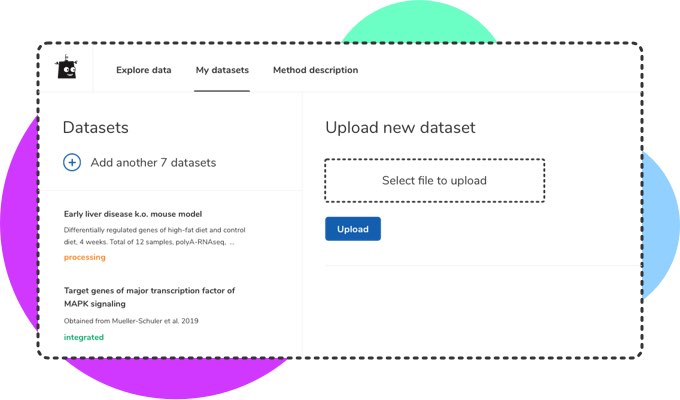Open the Method description tab
Screen dimensions: 680x400
pos(315,70)
